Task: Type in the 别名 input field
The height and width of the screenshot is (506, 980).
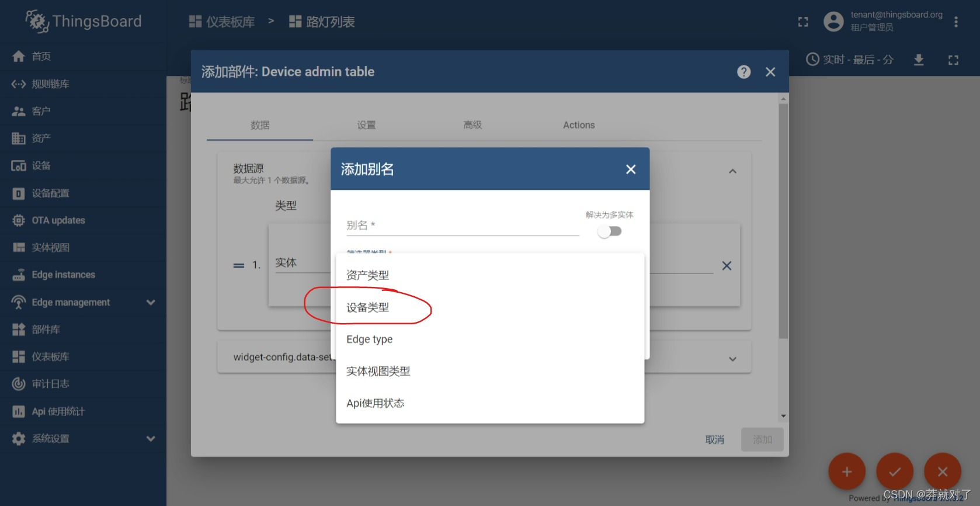Action: pyautogui.click(x=462, y=226)
